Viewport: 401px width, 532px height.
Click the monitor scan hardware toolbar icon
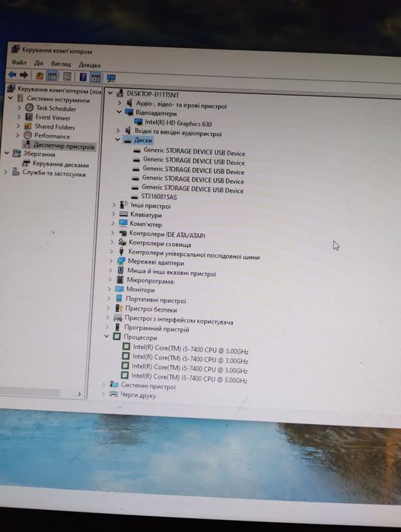click(111, 78)
